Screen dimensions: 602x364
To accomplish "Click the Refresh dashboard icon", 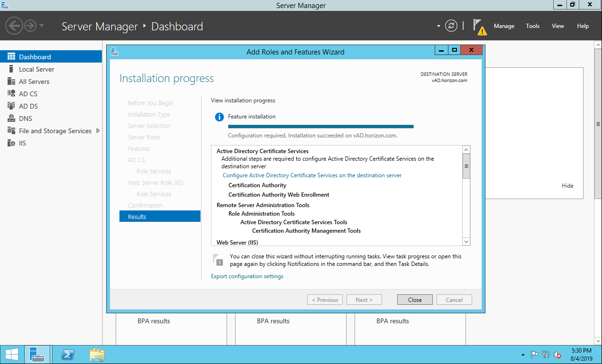I will 451,26.
